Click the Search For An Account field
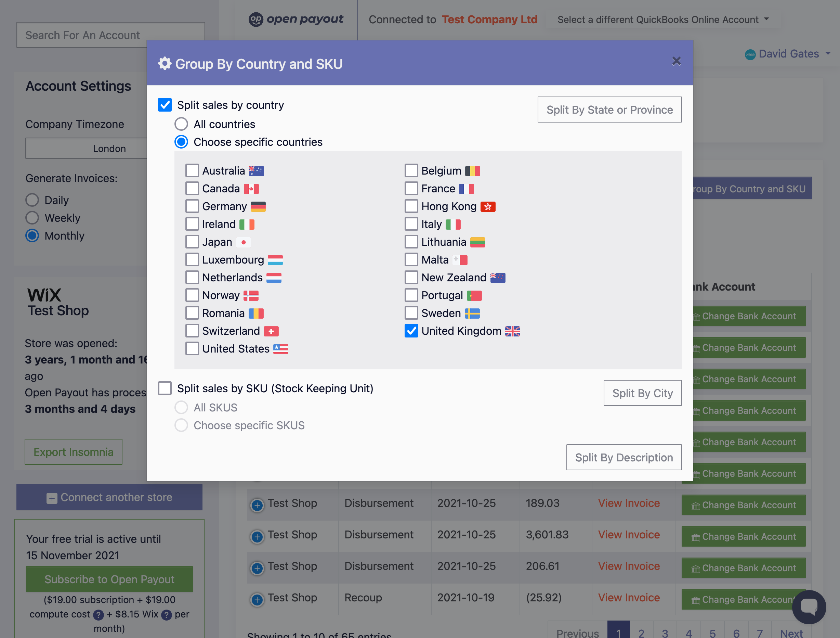This screenshot has width=840, height=638. click(x=110, y=35)
